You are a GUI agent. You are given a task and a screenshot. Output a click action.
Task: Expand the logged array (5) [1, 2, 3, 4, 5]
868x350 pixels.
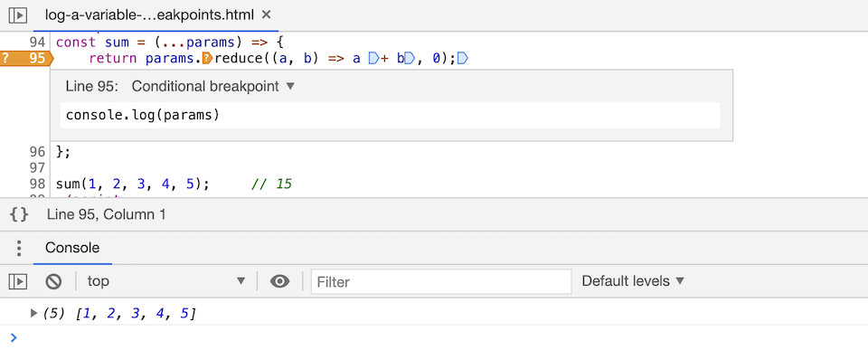coord(34,314)
